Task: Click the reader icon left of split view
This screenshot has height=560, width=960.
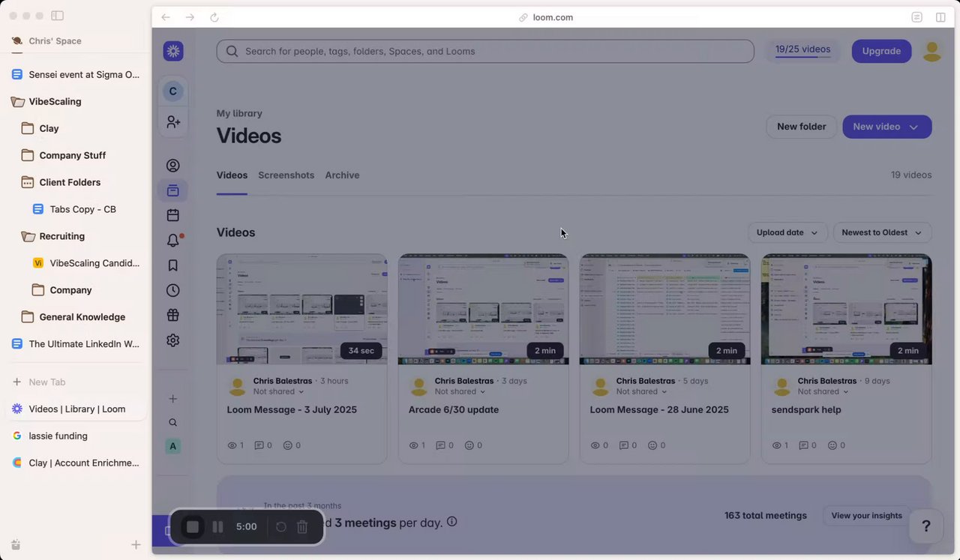Action: (916, 17)
